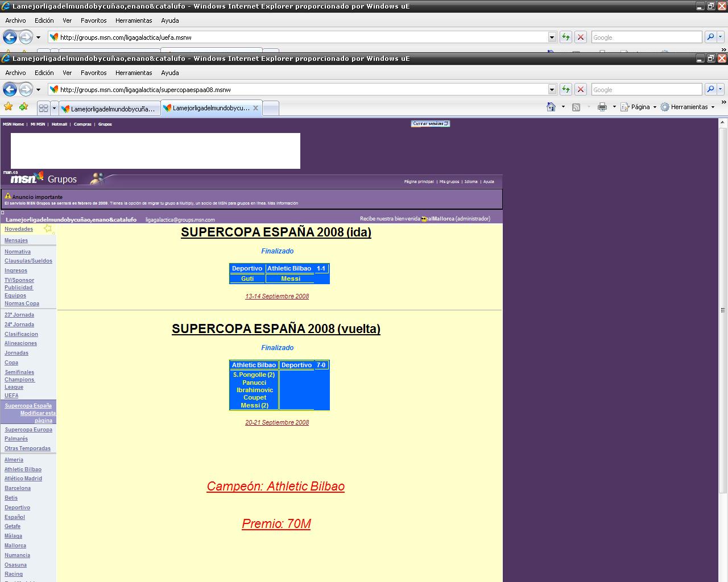Screen dimensions: 728x582
Task: Click the msn Grupos logo
Action: point(43,178)
